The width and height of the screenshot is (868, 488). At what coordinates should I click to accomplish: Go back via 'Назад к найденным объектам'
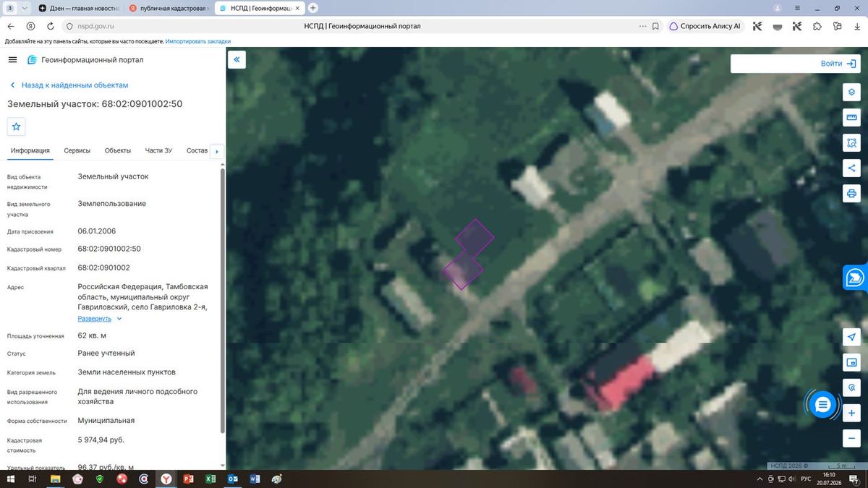69,85
